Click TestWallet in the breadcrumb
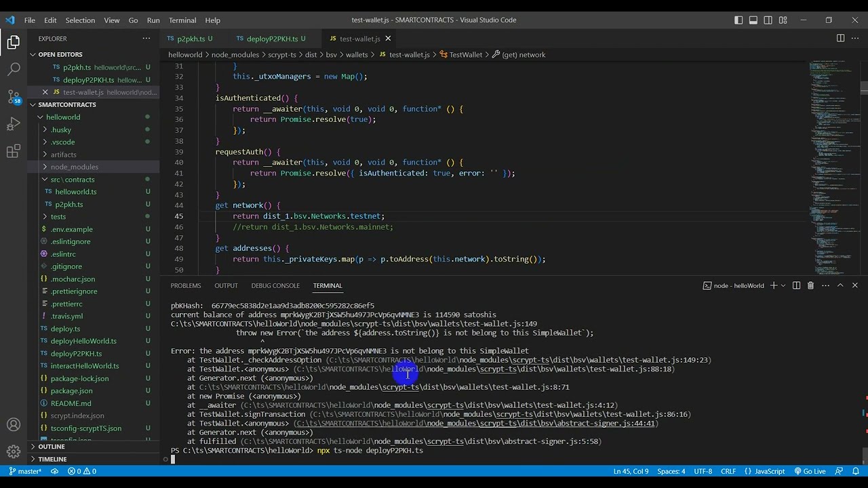 click(x=466, y=55)
